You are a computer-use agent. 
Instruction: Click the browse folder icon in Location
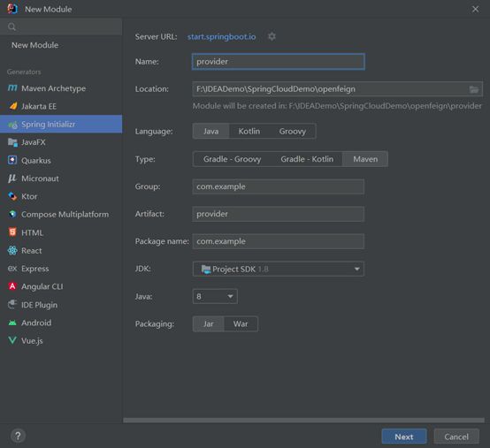click(474, 89)
